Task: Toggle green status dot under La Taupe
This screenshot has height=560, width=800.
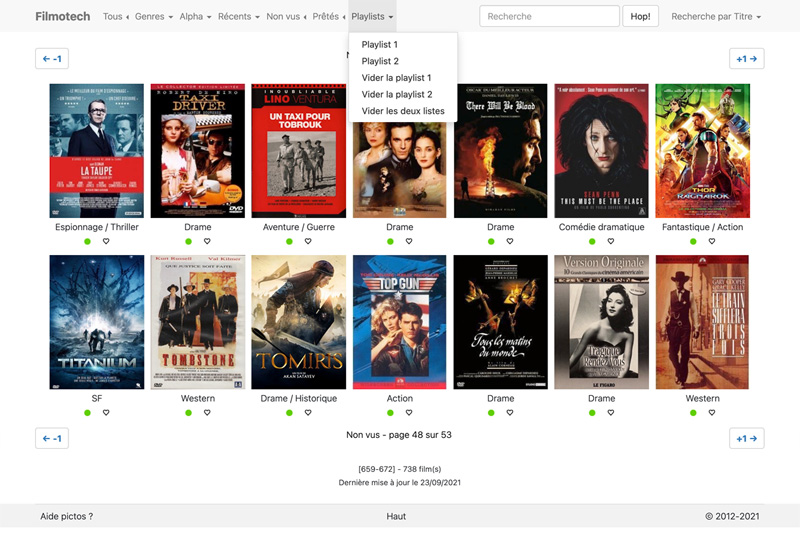Action: (88, 241)
